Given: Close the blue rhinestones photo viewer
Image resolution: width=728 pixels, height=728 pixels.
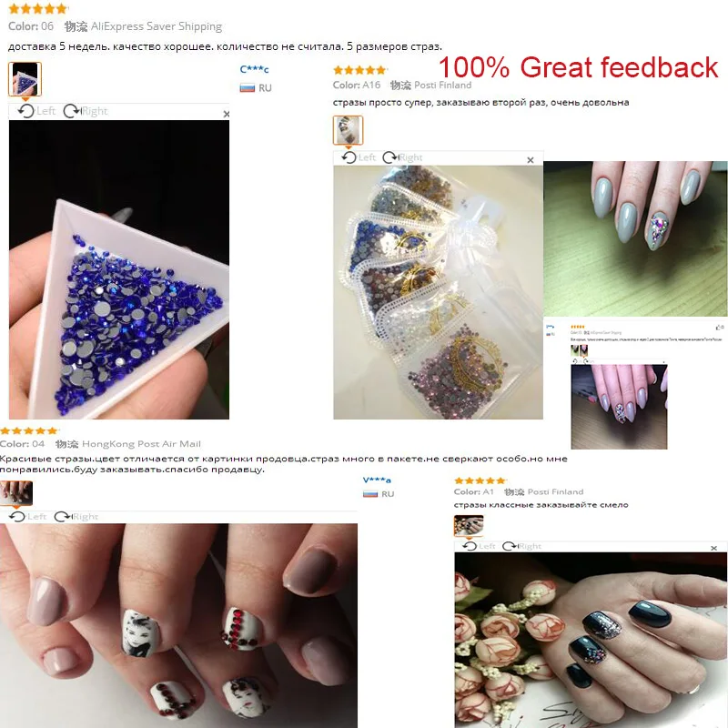Looking at the screenshot, I should 226,114.
